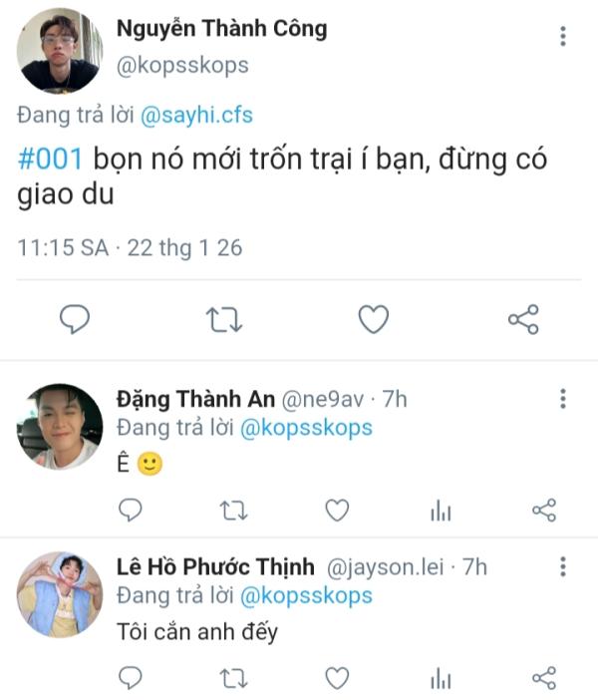Screen dimensions: 598x700
Task: Open options menu for Đặng Thành An's reply
Action: (x=563, y=398)
